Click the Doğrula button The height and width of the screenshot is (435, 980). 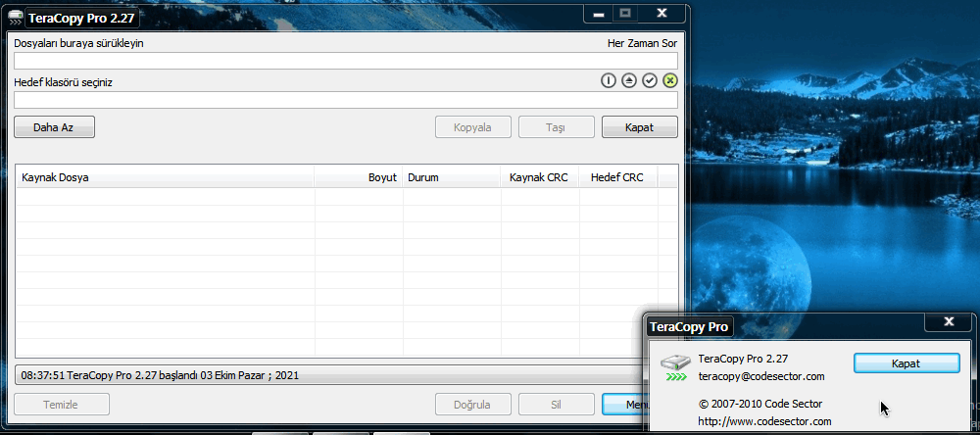472,405
